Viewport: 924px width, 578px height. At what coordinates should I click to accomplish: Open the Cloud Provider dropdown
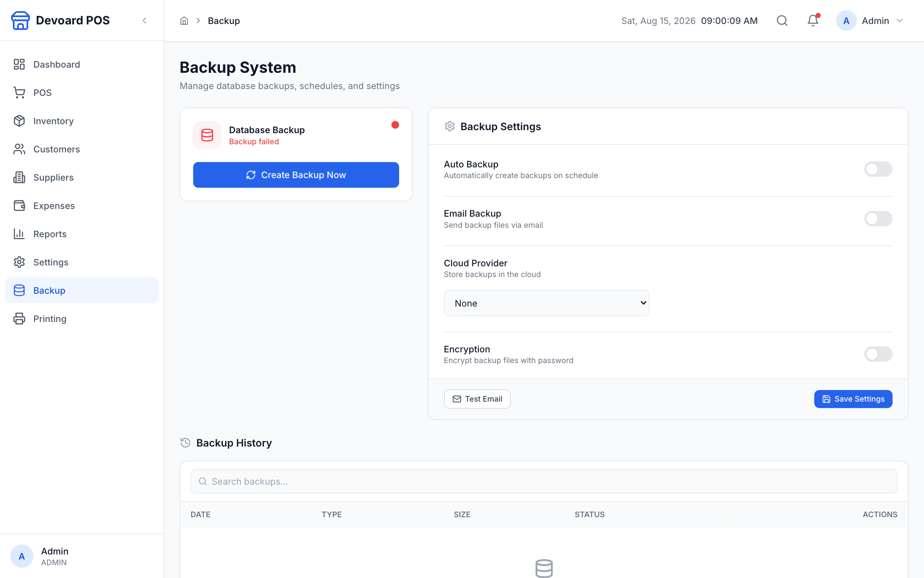tap(546, 303)
